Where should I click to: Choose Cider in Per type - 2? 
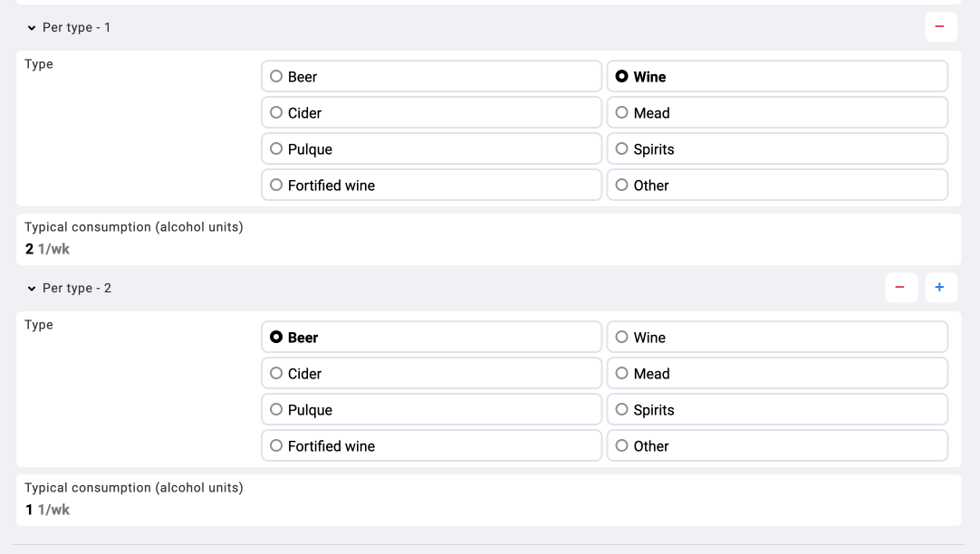(x=431, y=374)
